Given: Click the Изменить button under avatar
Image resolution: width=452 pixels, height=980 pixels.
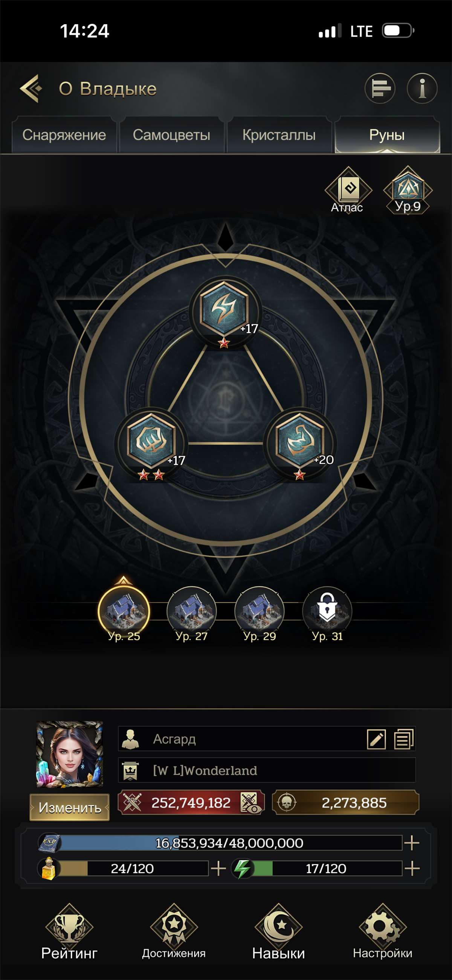Looking at the screenshot, I should 70,807.
